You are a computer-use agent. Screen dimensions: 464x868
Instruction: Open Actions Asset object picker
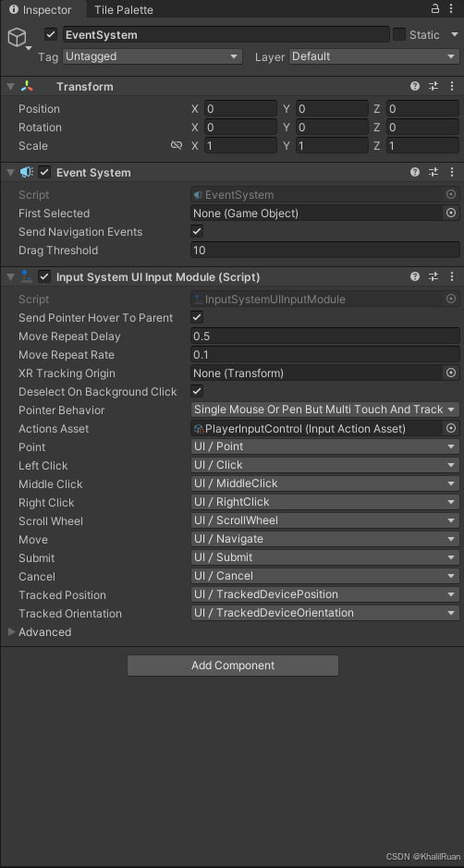click(451, 428)
